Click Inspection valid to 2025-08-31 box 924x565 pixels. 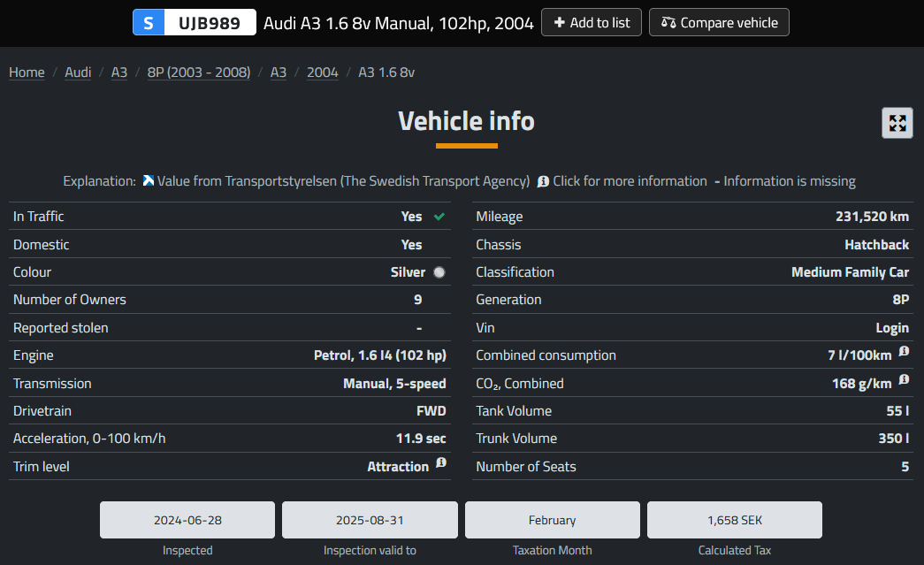pos(370,520)
